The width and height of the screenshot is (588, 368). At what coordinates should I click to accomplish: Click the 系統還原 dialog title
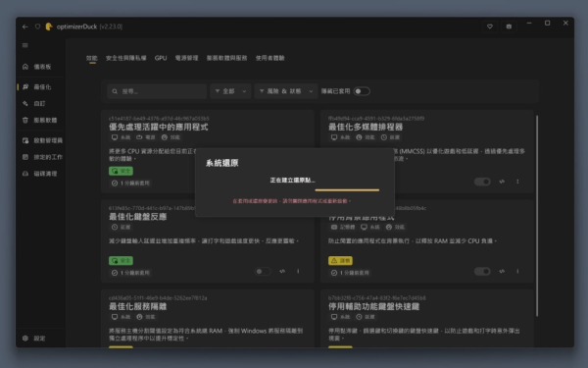pos(222,163)
